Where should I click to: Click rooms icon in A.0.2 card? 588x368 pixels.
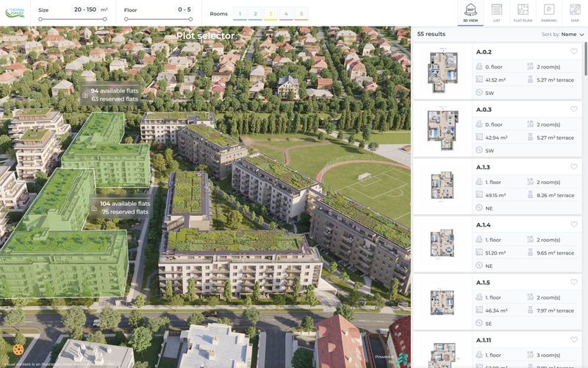[530, 66]
